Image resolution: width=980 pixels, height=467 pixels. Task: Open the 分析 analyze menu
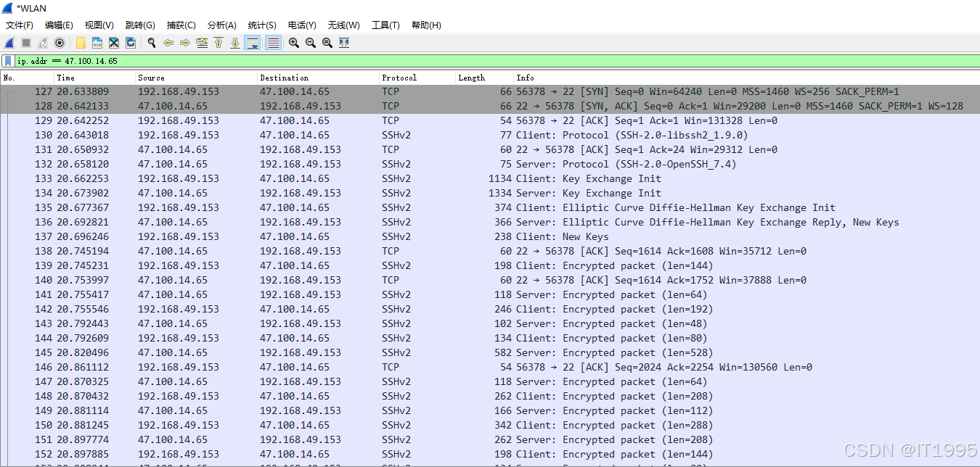(x=221, y=25)
